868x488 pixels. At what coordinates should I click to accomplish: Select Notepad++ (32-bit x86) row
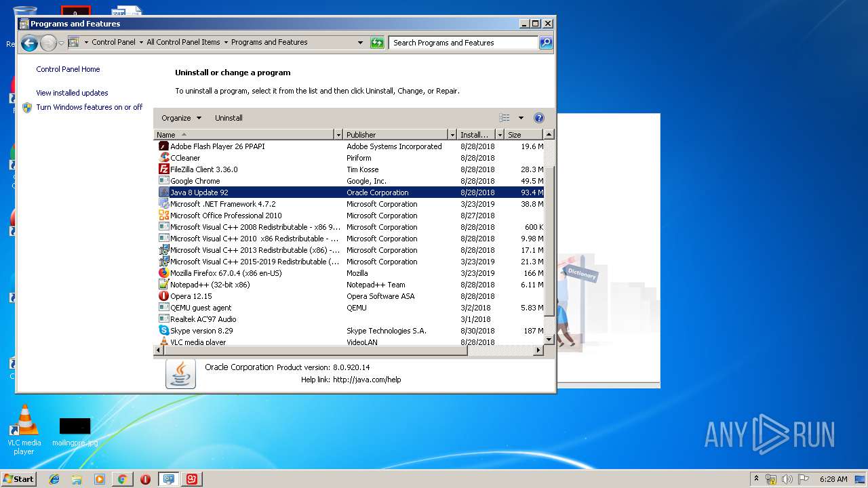pos(350,285)
